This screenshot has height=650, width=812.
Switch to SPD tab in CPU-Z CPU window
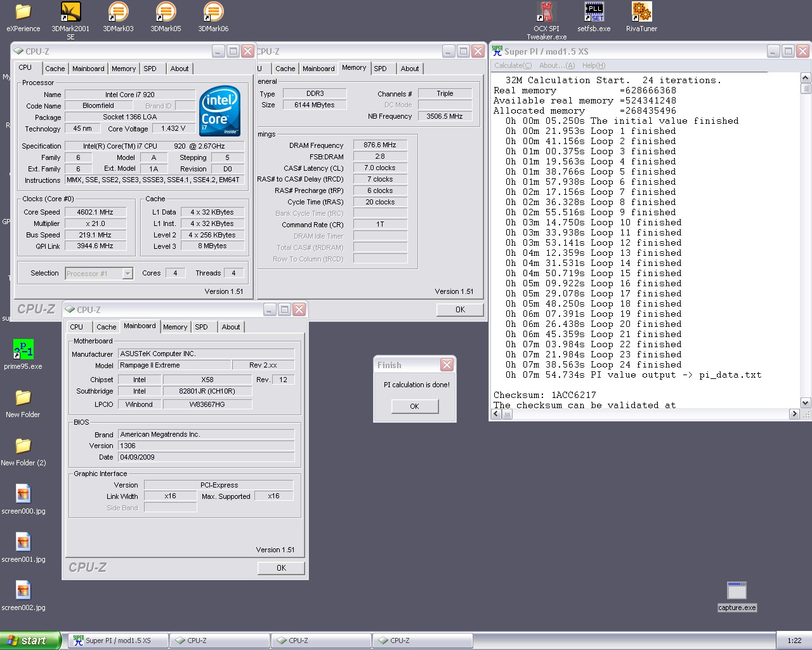(150, 69)
